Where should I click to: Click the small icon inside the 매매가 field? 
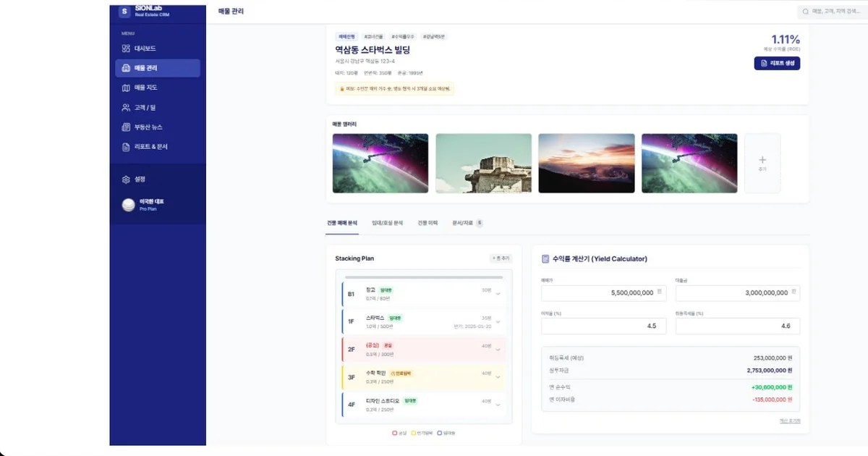coord(659,292)
